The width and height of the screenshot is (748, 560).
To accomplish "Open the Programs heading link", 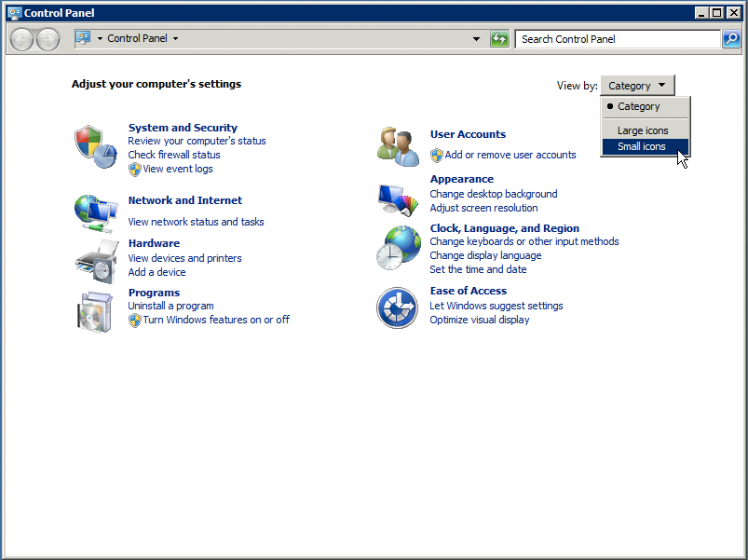I will point(154,293).
